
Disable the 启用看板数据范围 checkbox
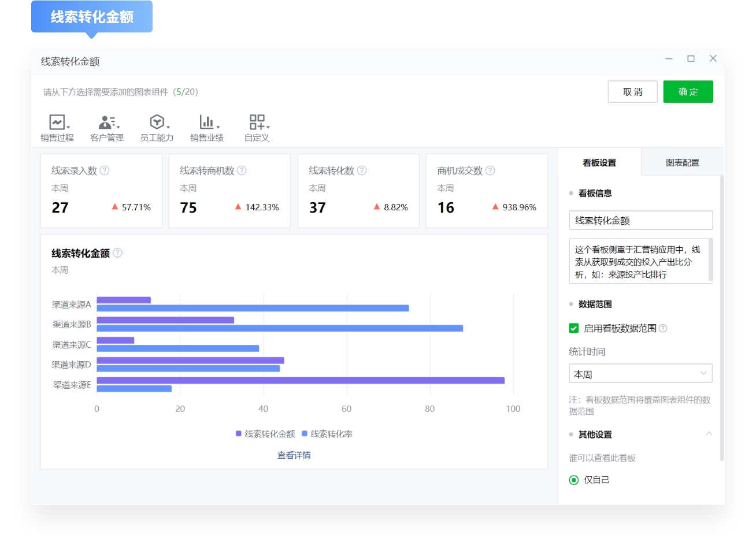(573, 328)
